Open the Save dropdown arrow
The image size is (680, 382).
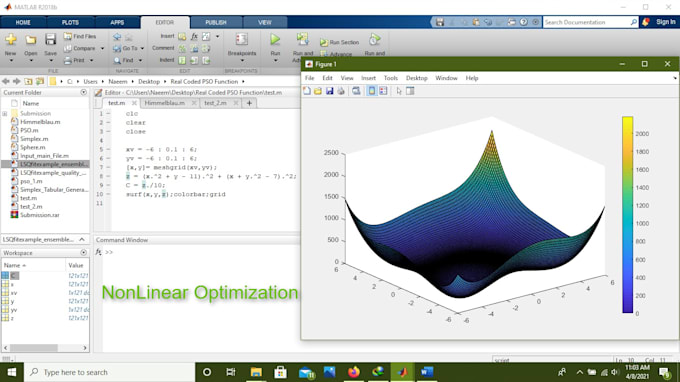(50, 61)
